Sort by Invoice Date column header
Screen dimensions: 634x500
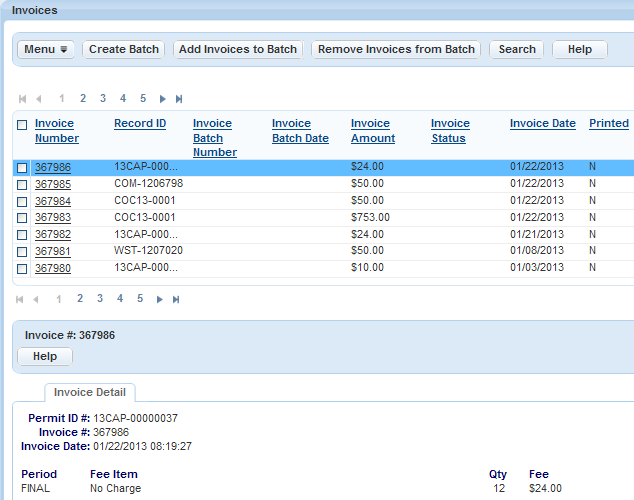tap(542, 124)
